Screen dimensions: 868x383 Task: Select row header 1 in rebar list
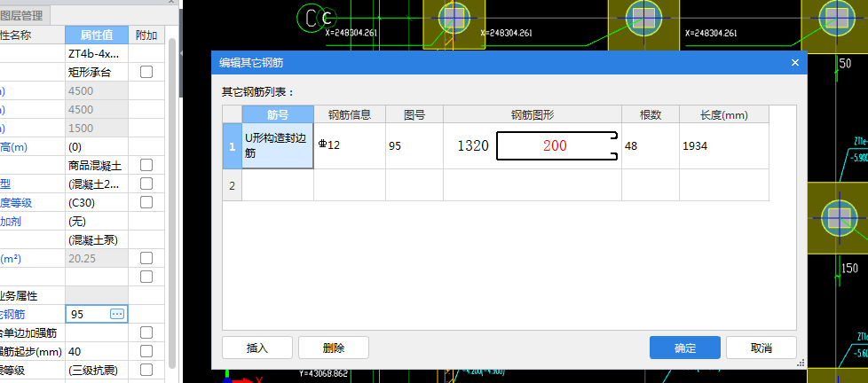tap(232, 146)
